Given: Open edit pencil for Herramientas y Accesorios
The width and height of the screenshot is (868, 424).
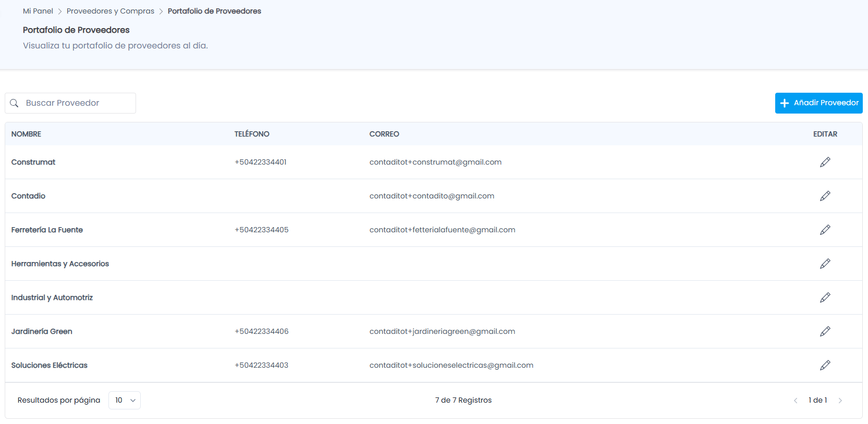Looking at the screenshot, I should [825, 264].
